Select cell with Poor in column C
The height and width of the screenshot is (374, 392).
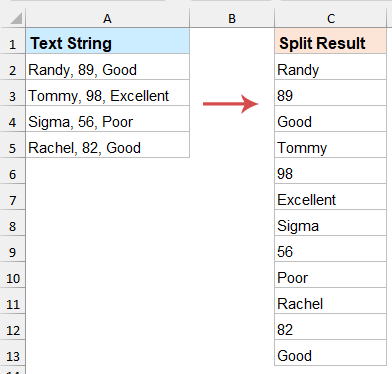[330, 275]
